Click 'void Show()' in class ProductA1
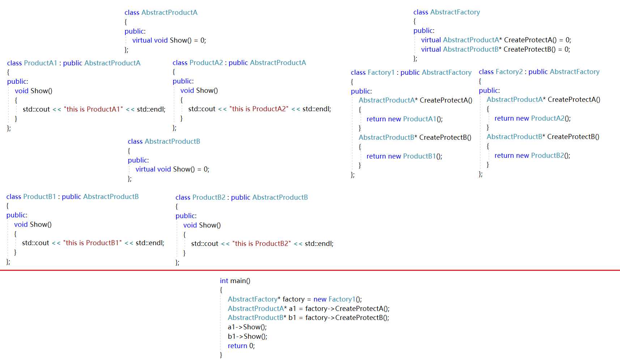This screenshot has width=620, height=364. (34, 91)
